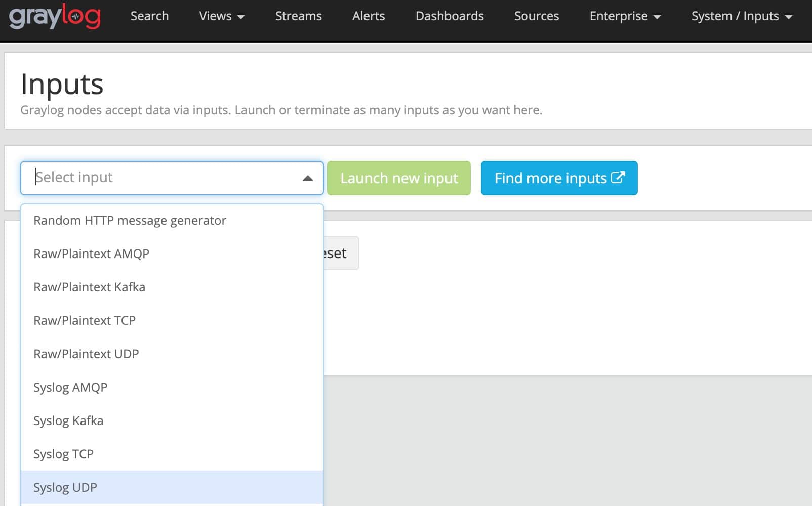The height and width of the screenshot is (506, 812).
Task: Go to the Search page
Action: point(149,16)
